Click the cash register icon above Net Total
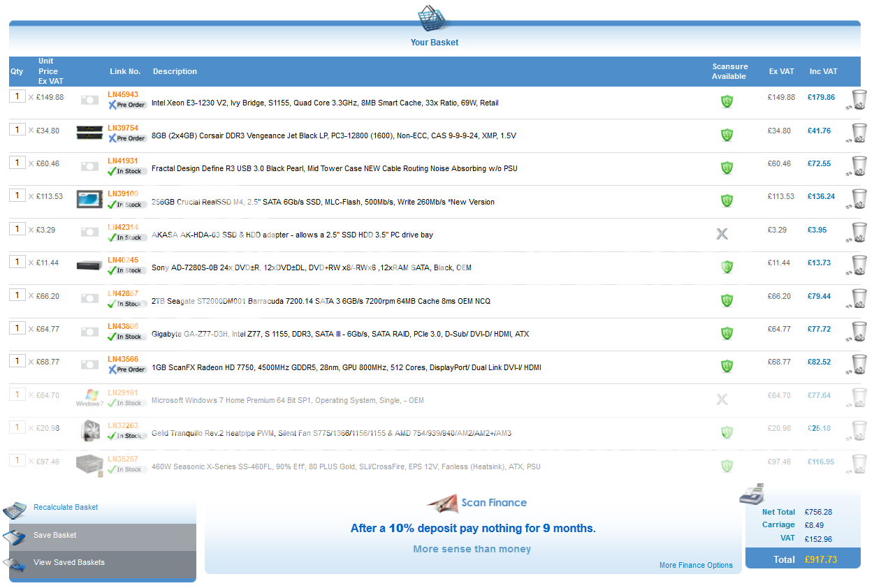This screenshot has width=874, height=588. 752,493
